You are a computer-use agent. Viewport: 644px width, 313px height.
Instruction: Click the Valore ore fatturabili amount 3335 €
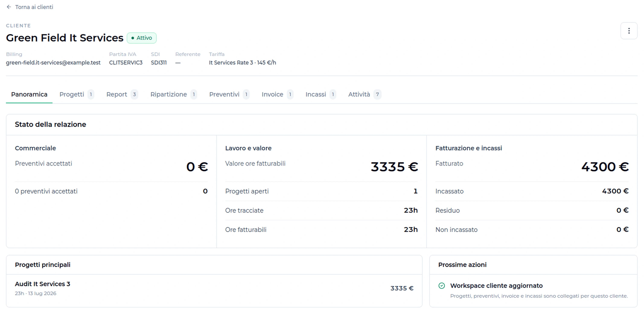[394, 167]
